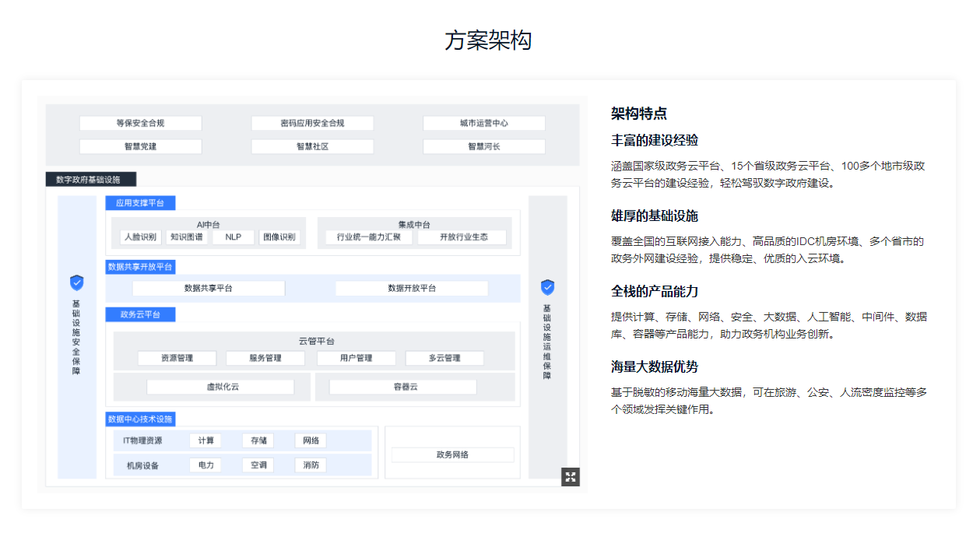Click the blue 数据共享开放平台 label

point(141,267)
